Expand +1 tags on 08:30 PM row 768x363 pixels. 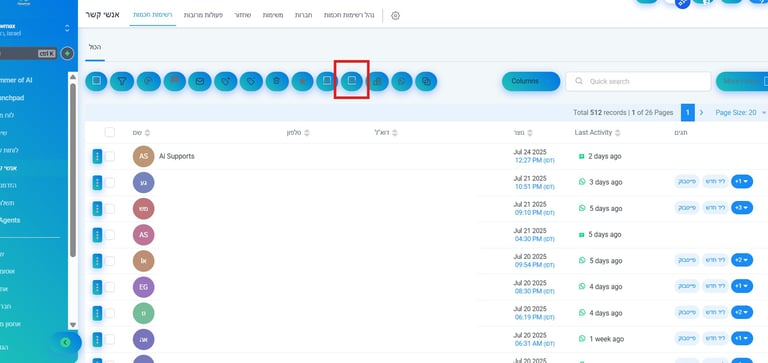[742, 286]
